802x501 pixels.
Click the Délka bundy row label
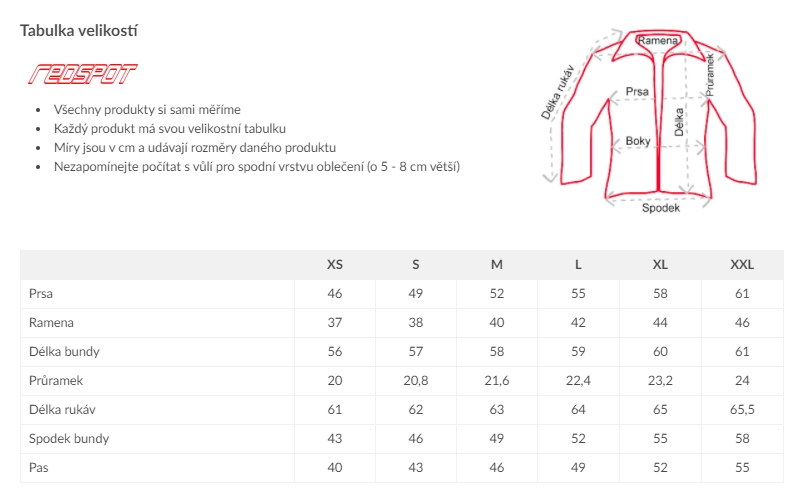click(64, 352)
